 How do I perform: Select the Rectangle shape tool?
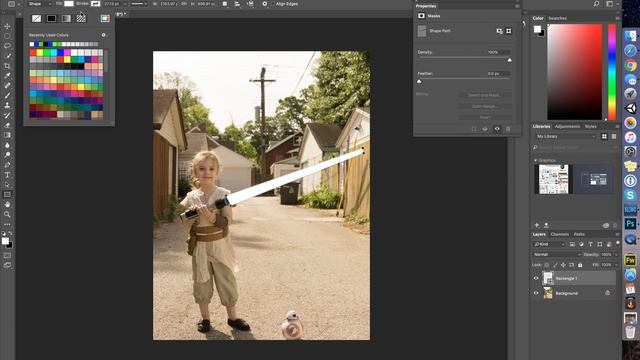click(x=7, y=195)
